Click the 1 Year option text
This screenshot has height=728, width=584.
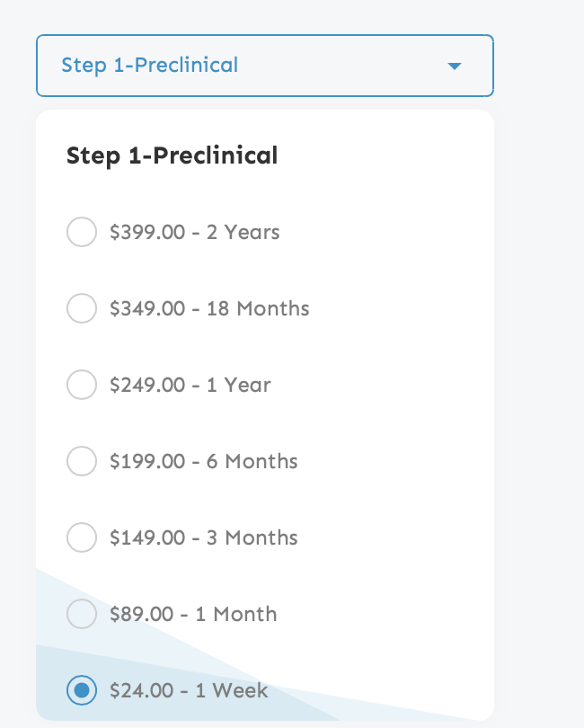click(189, 385)
